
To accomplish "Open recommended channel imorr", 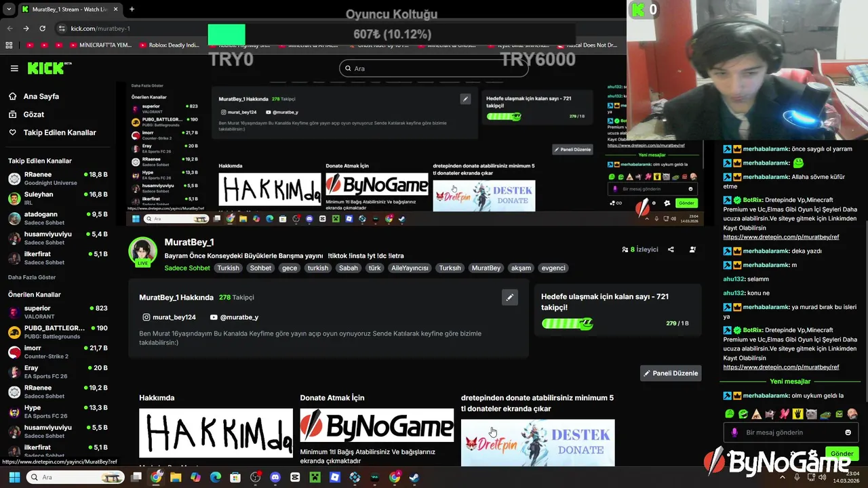I will coord(58,352).
